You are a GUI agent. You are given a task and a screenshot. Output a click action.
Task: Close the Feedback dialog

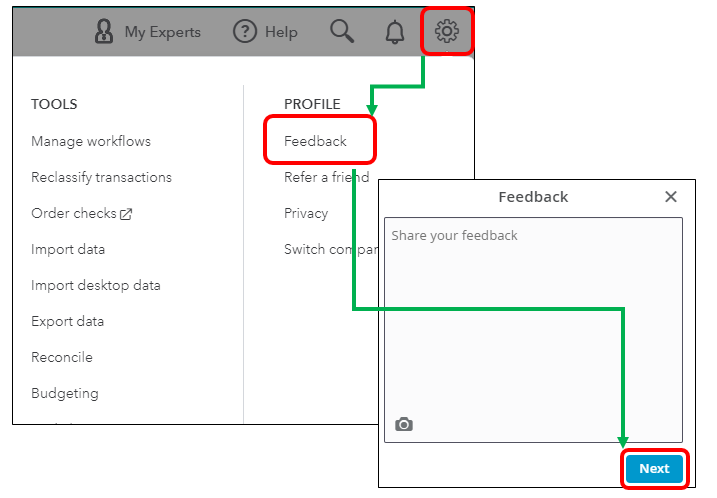click(x=671, y=197)
